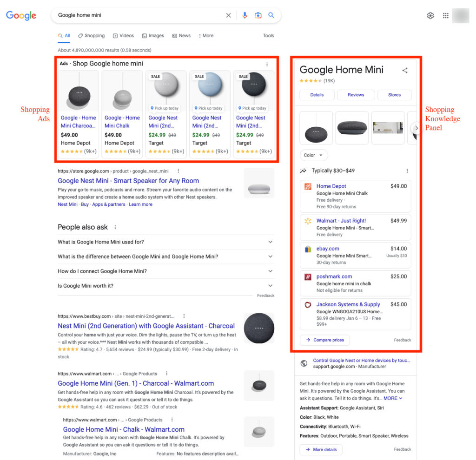Click the globe icon beside support.google.com
The height and width of the screenshot is (460, 476).
[x=304, y=363]
